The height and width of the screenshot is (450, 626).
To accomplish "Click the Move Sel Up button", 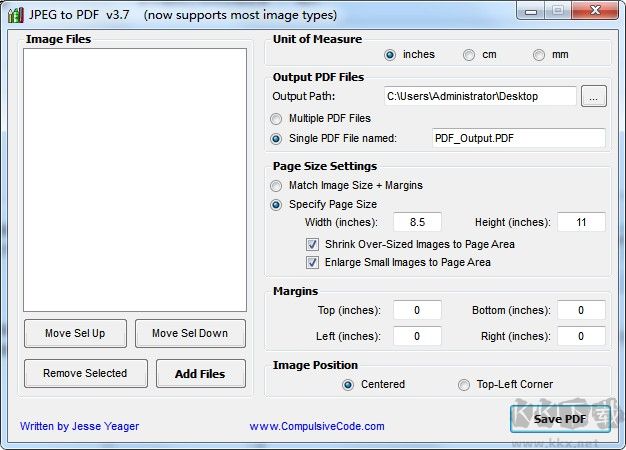I will point(75,333).
